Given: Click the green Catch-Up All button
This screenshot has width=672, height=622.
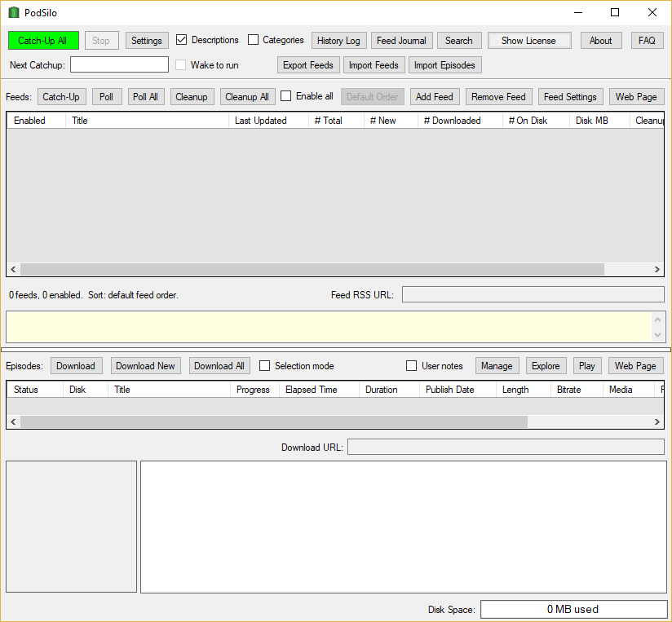Looking at the screenshot, I should (43, 41).
